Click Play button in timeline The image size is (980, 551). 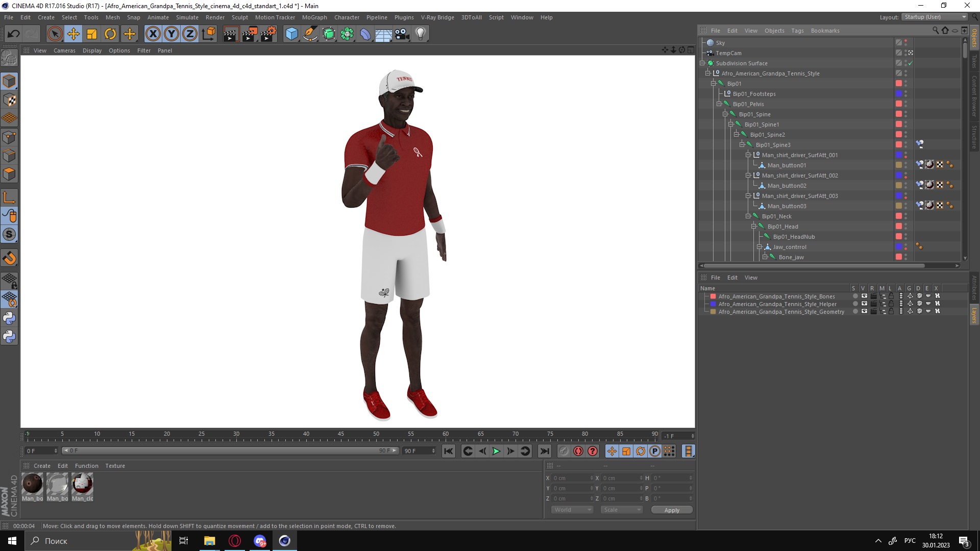click(496, 451)
